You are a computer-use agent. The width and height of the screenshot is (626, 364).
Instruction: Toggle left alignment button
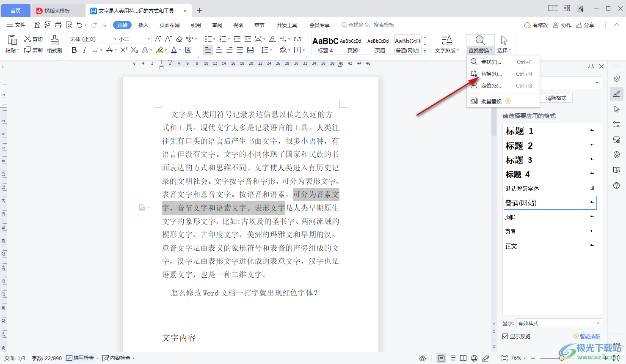coord(208,50)
